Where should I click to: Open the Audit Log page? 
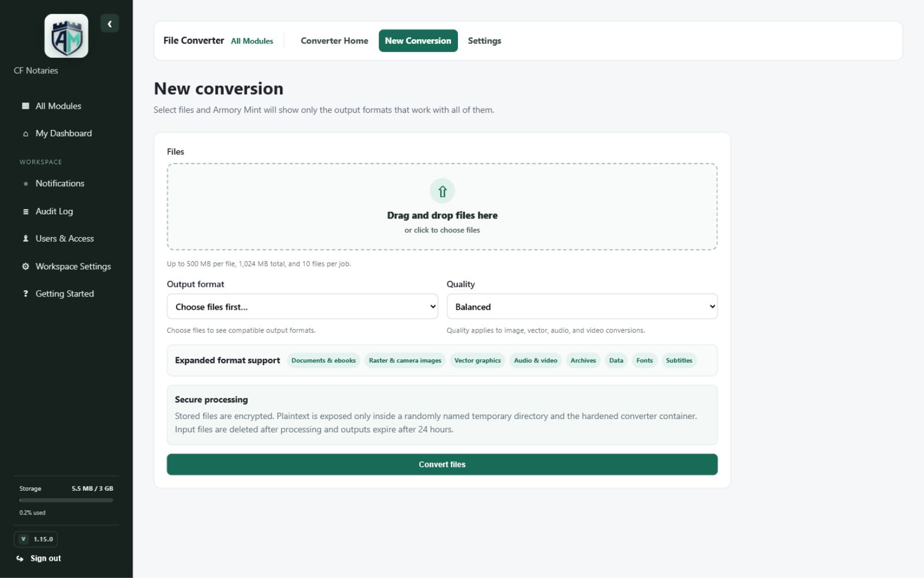66,212
